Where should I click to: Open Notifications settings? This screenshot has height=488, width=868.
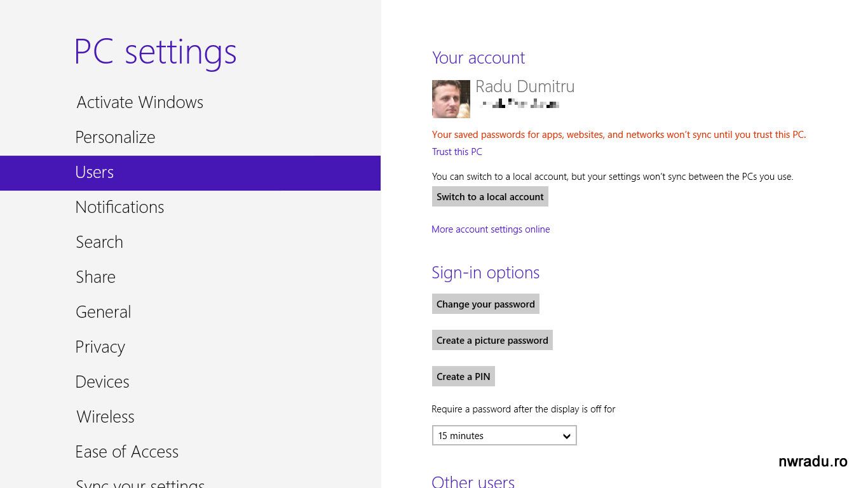pos(119,207)
